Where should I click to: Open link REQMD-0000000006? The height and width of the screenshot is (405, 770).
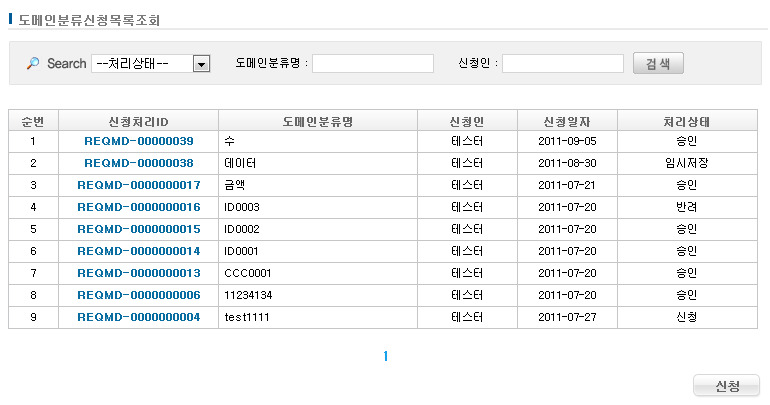[139, 295]
